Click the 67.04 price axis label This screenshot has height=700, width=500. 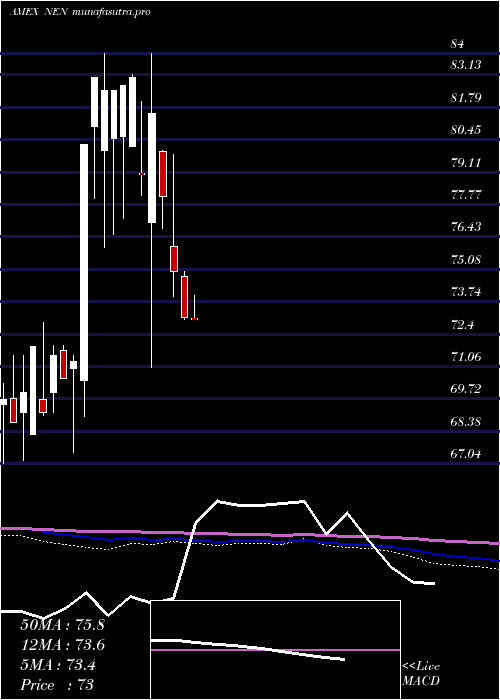pos(466,454)
